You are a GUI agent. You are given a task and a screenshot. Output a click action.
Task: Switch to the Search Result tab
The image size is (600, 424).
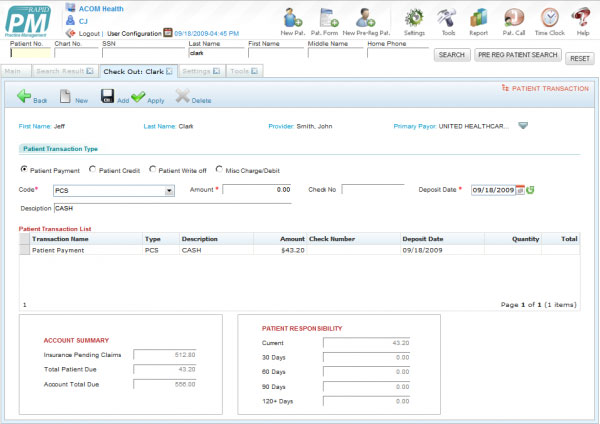click(x=62, y=72)
